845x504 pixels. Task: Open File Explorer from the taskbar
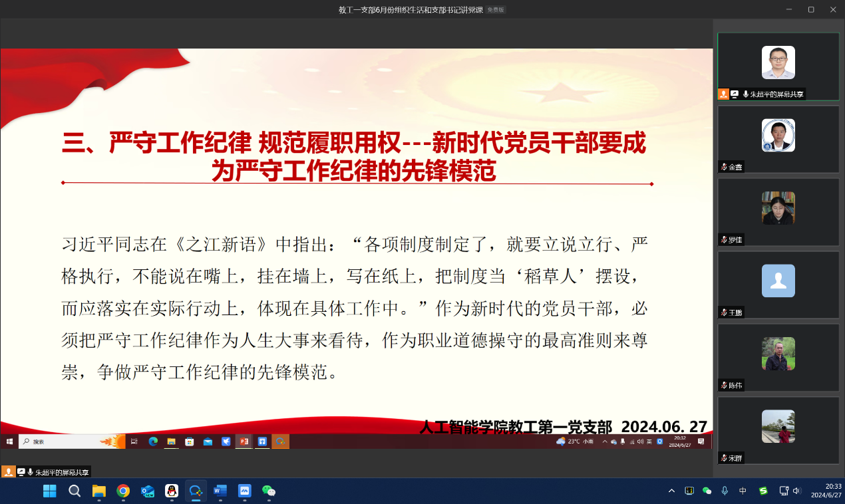pos(99,491)
